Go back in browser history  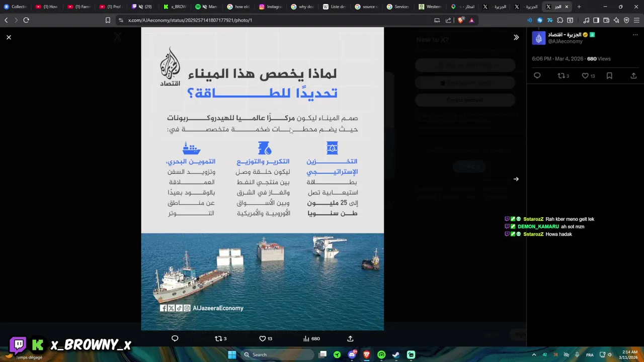point(6,20)
